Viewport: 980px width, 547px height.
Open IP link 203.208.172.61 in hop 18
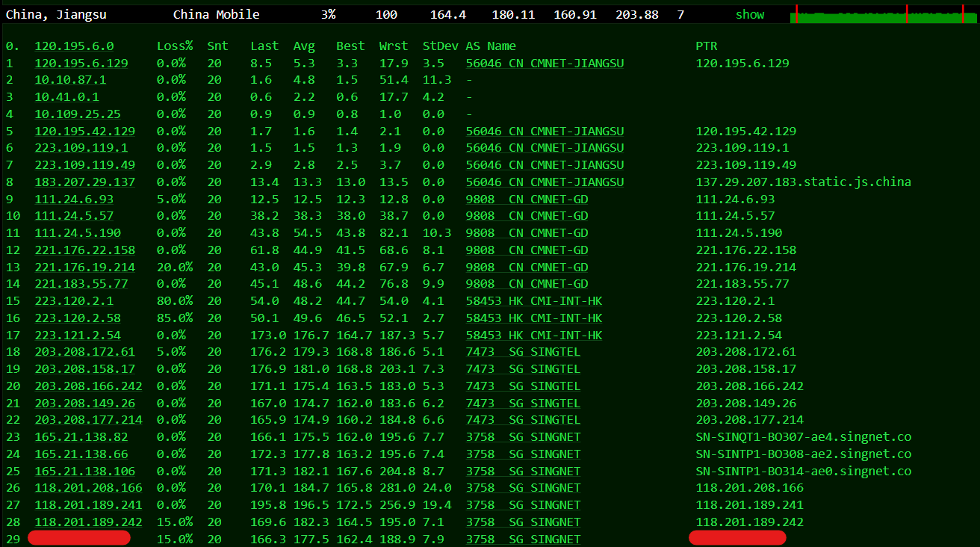[x=85, y=352]
